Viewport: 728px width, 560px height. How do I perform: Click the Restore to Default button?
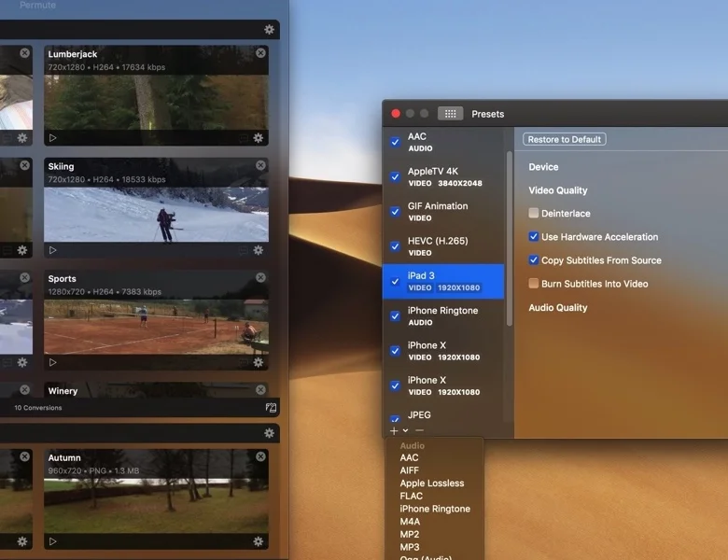point(564,139)
